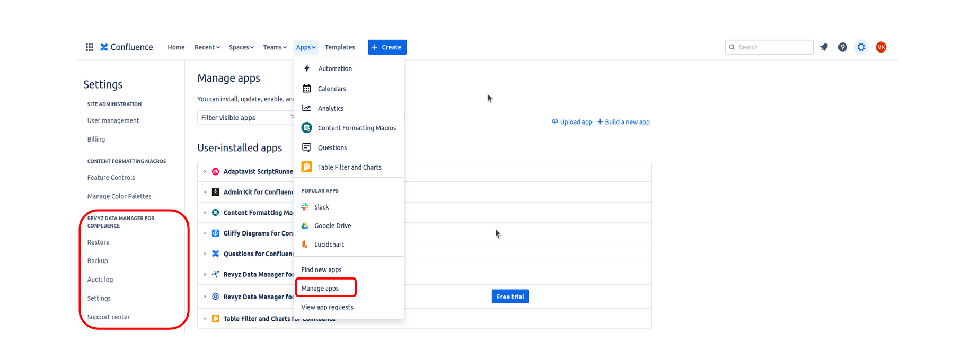The width and height of the screenshot is (980, 340).
Task: Open Google Drive in popular apps
Action: [332, 225]
